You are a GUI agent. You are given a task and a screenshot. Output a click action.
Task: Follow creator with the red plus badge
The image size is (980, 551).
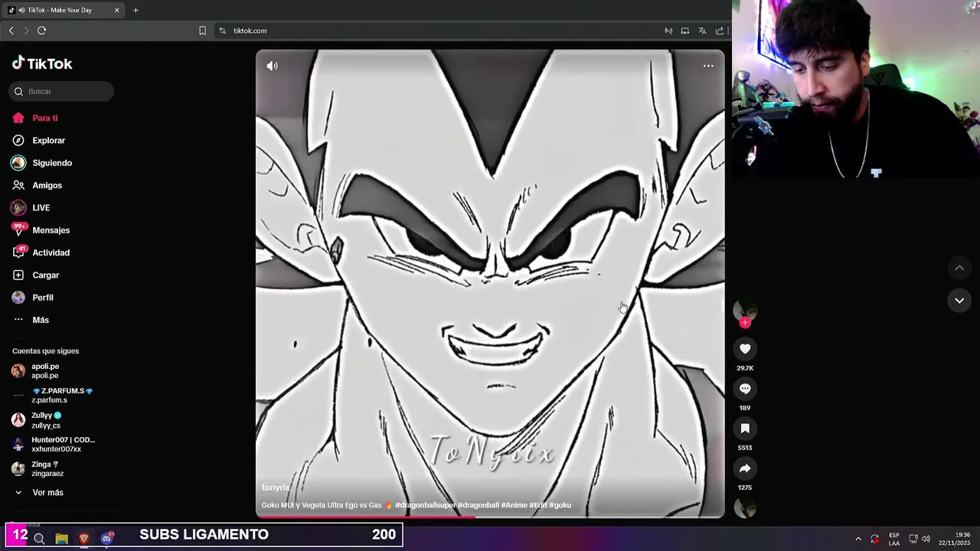745,323
